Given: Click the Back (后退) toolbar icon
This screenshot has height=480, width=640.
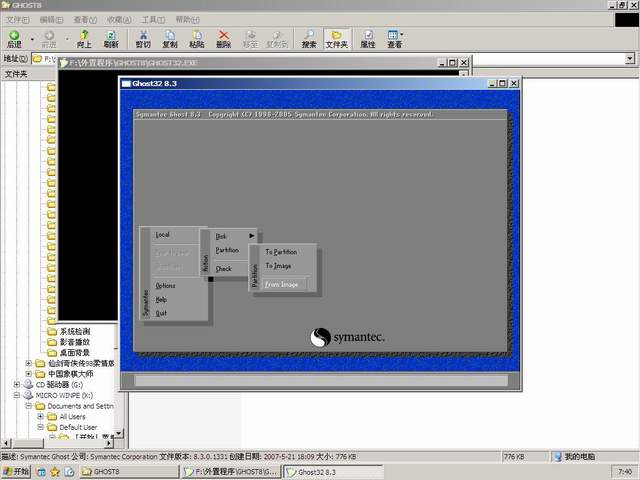Looking at the screenshot, I should tap(13, 38).
